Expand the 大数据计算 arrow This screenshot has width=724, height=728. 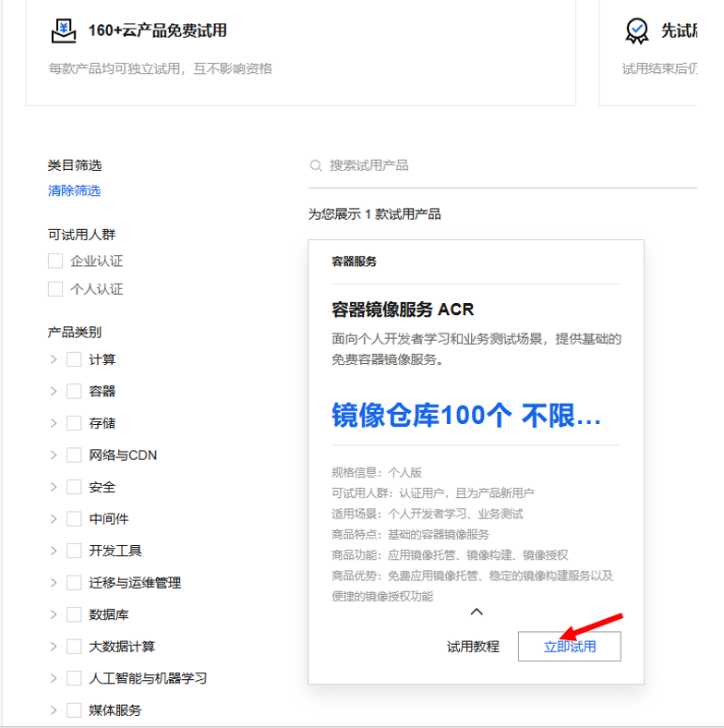tap(54, 647)
